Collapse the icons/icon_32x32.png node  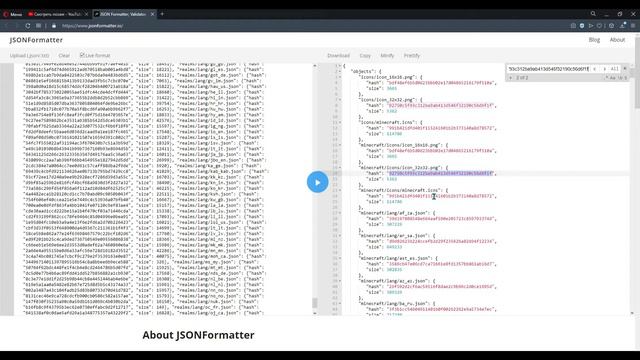pos(340,100)
